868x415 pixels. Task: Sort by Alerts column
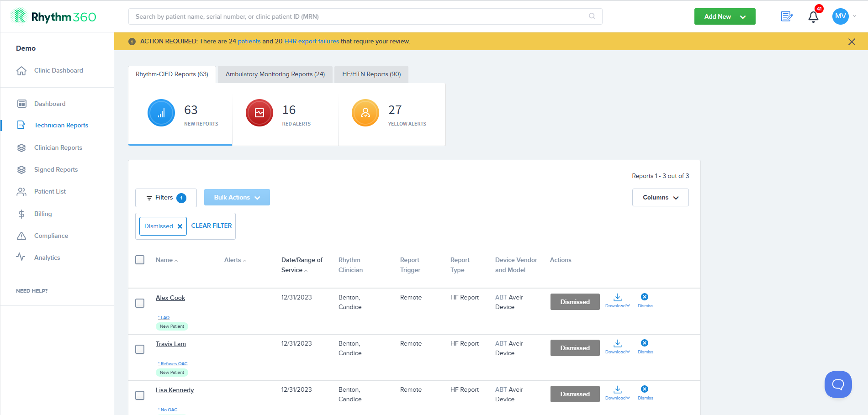[235, 260]
